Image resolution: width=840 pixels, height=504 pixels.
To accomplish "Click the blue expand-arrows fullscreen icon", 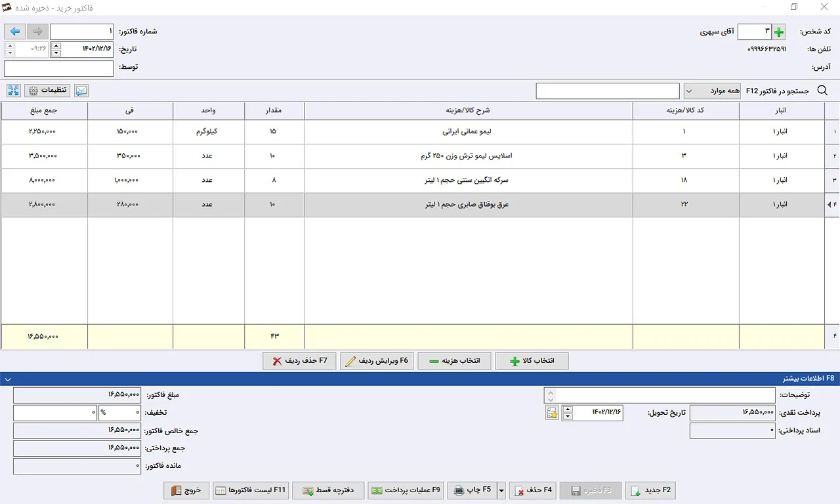I will point(14,91).
